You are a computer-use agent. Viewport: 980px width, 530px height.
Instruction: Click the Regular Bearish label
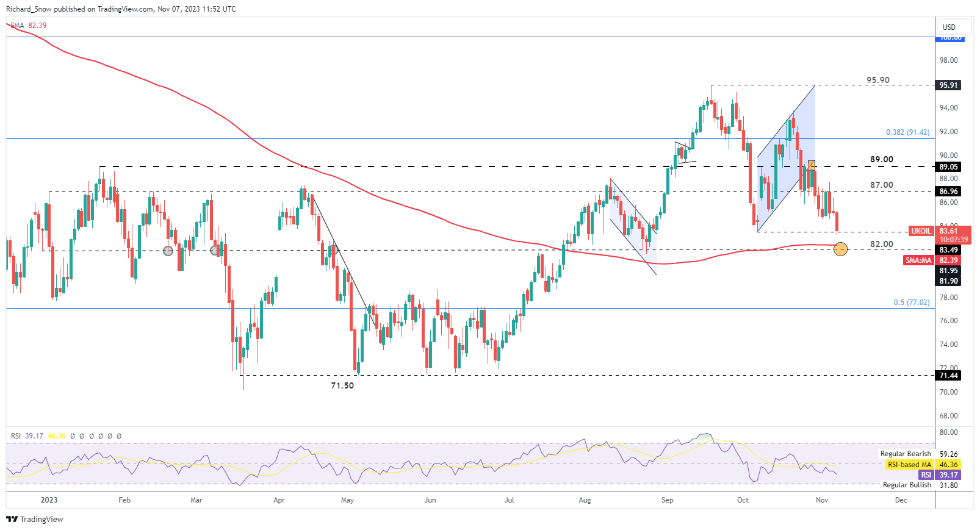pos(906,454)
